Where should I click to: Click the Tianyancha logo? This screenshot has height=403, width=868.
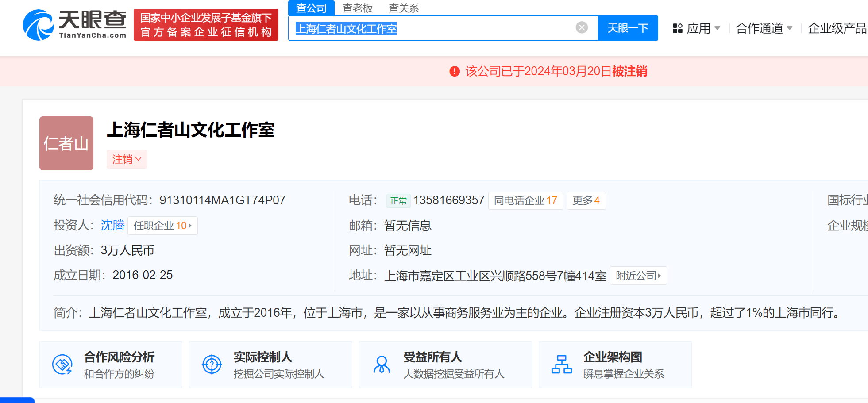click(x=74, y=24)
